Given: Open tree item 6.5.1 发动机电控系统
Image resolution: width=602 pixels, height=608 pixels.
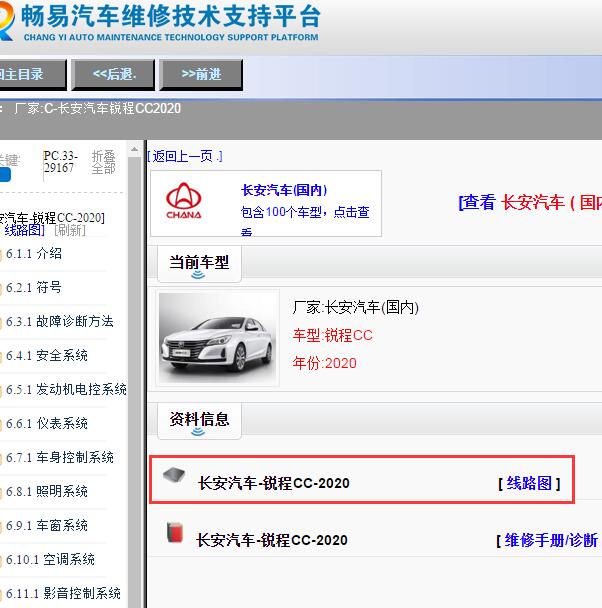Looking at the screenshot, I should (66, 389).
